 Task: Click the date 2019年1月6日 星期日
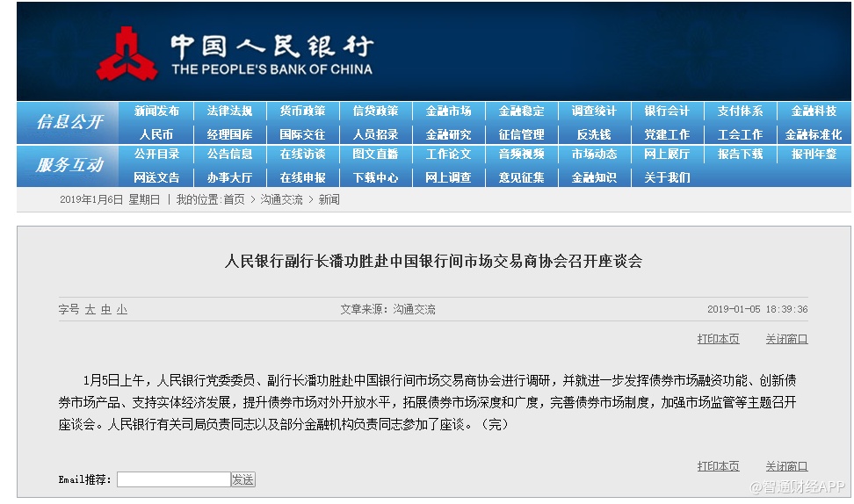click(110, 199)
